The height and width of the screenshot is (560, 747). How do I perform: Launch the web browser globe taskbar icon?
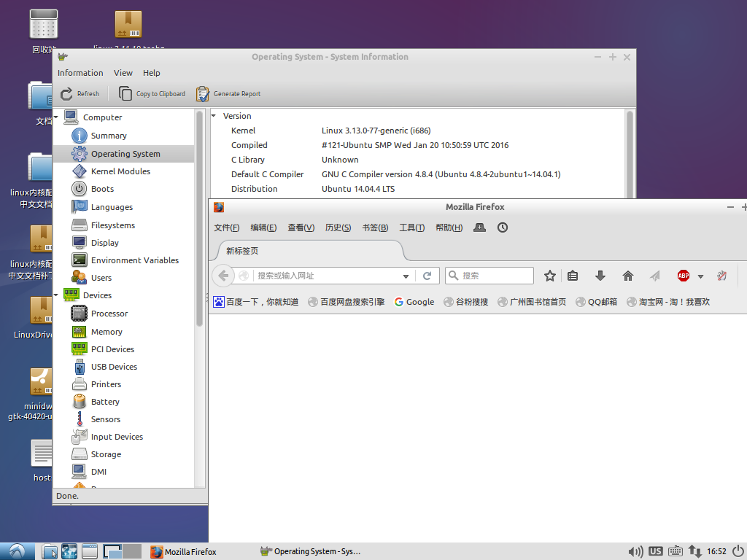click(69, 551)
